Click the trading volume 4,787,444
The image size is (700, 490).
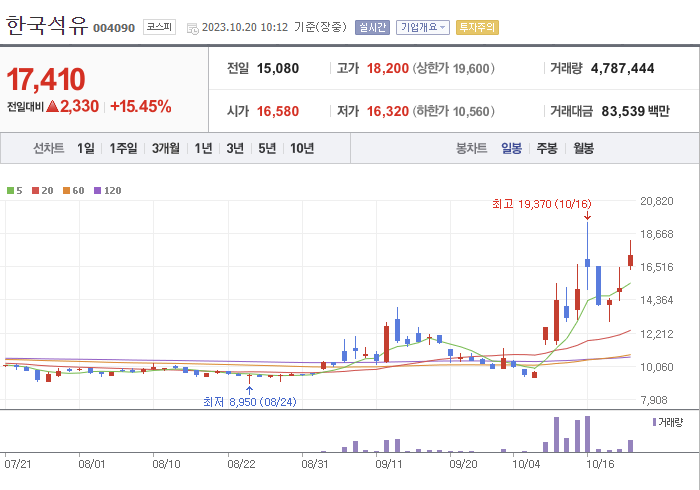pyautogui.click(x=622, y=68)
